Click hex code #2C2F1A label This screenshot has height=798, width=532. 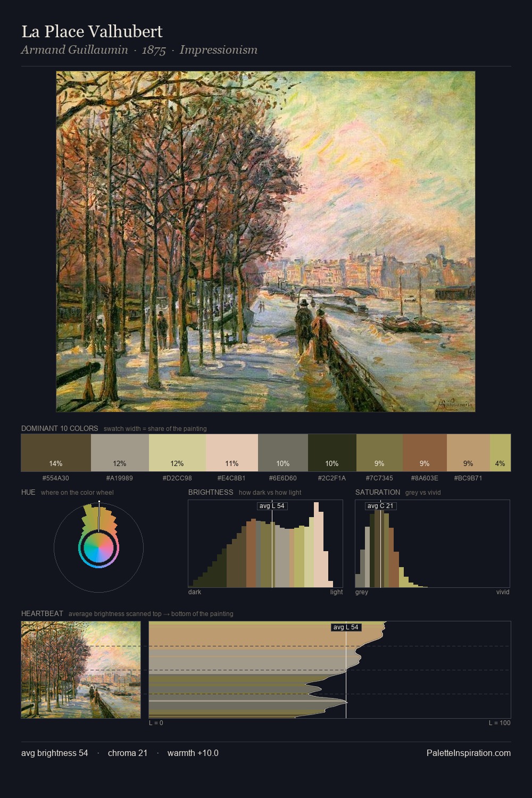[332, 478]
